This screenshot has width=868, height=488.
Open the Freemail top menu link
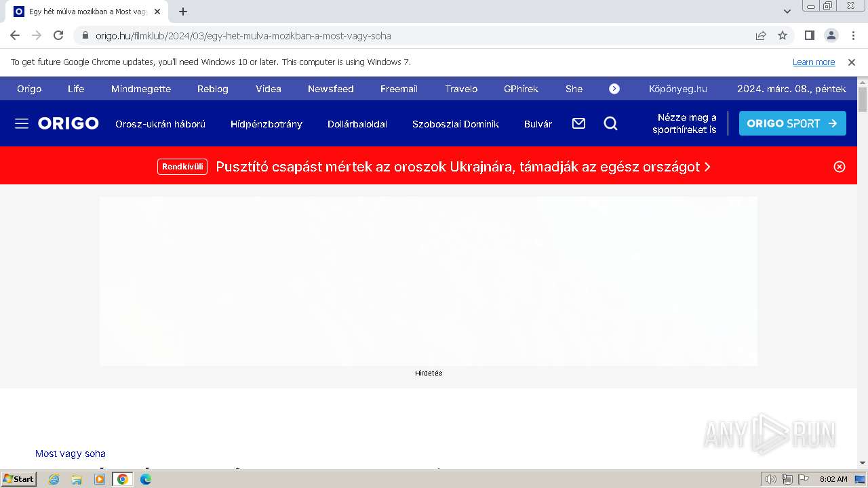(399, 89)
